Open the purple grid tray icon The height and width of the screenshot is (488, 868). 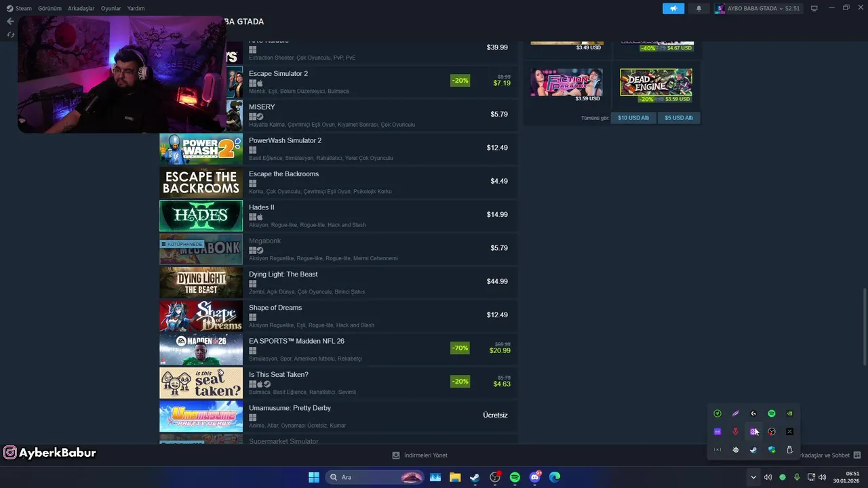[x=717, y=432]
